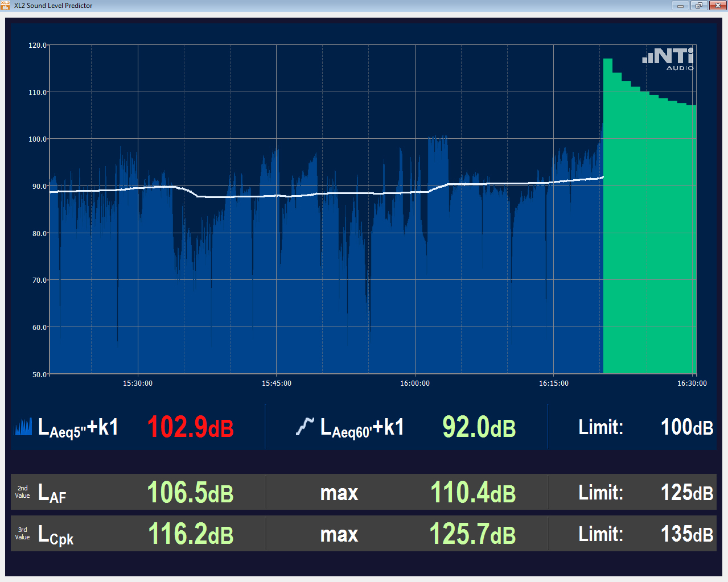Click the 2nd Value LAF label

tap(51, 493)
